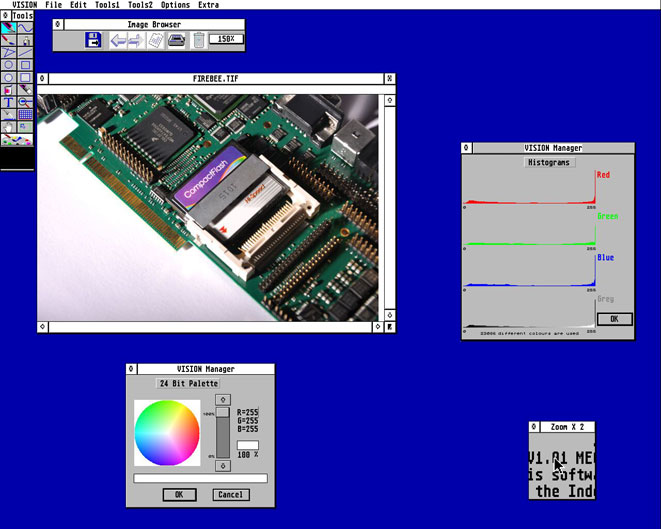Select the spray can tool

25,40
